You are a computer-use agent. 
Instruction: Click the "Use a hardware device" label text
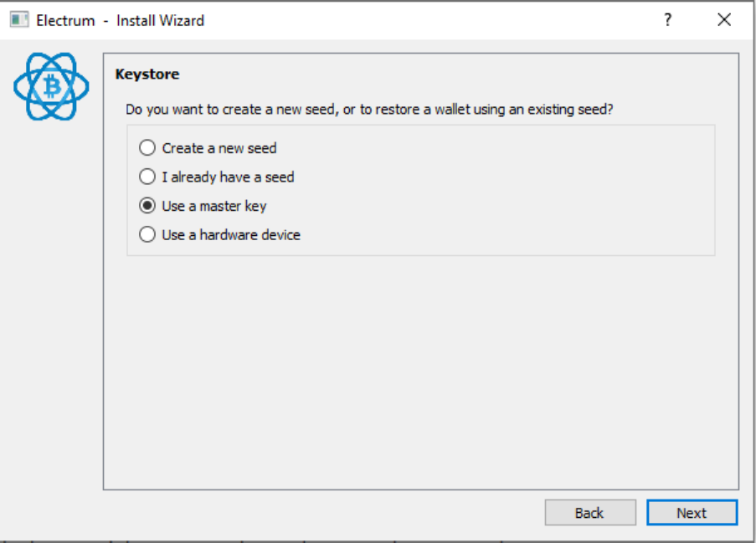click(x=231, y=235)
